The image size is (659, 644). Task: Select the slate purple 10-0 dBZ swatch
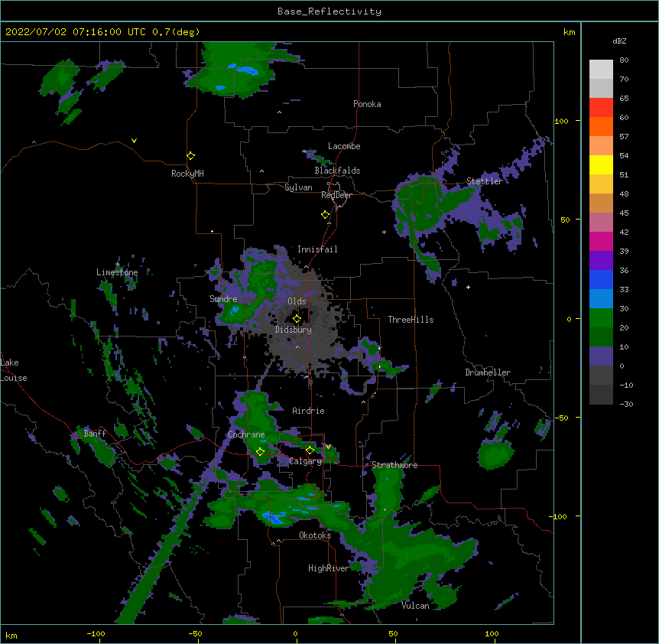click(x=601, y=356)
